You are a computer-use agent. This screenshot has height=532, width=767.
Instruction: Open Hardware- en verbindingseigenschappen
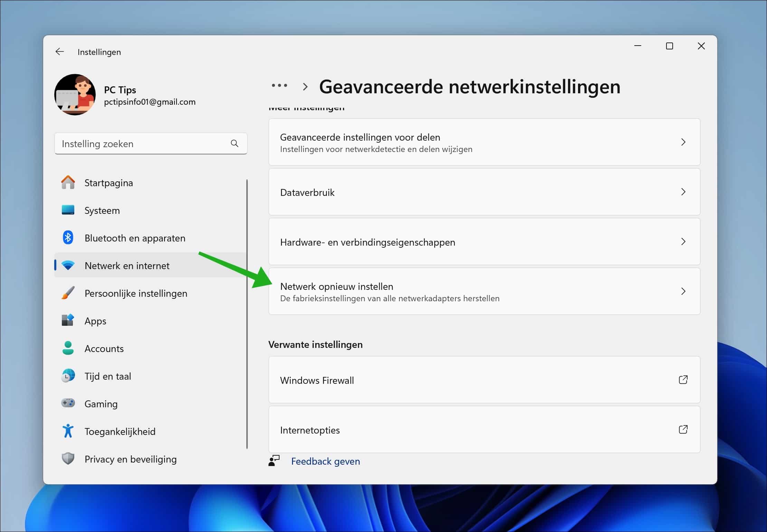click(x=484, y=242)
